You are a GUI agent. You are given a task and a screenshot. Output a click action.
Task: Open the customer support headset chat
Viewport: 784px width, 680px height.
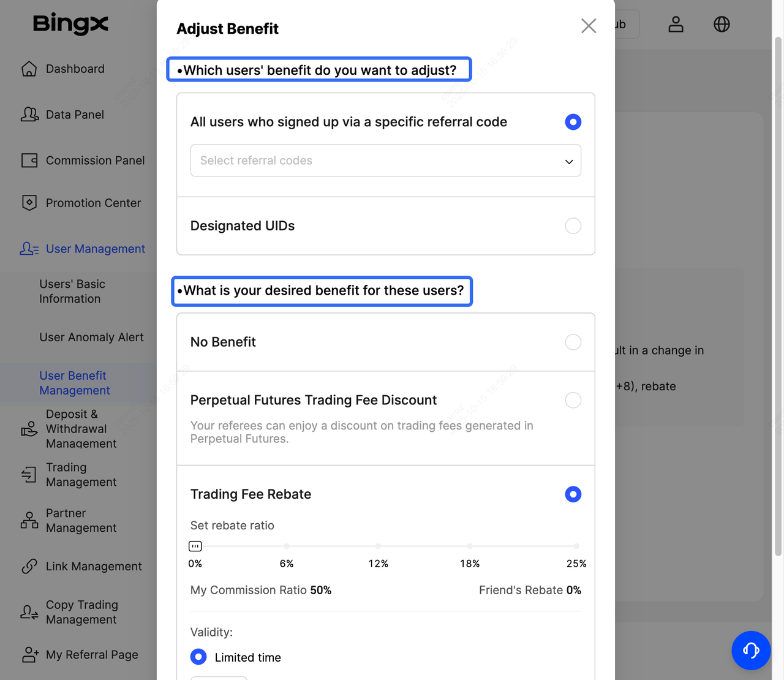[750, 650]
